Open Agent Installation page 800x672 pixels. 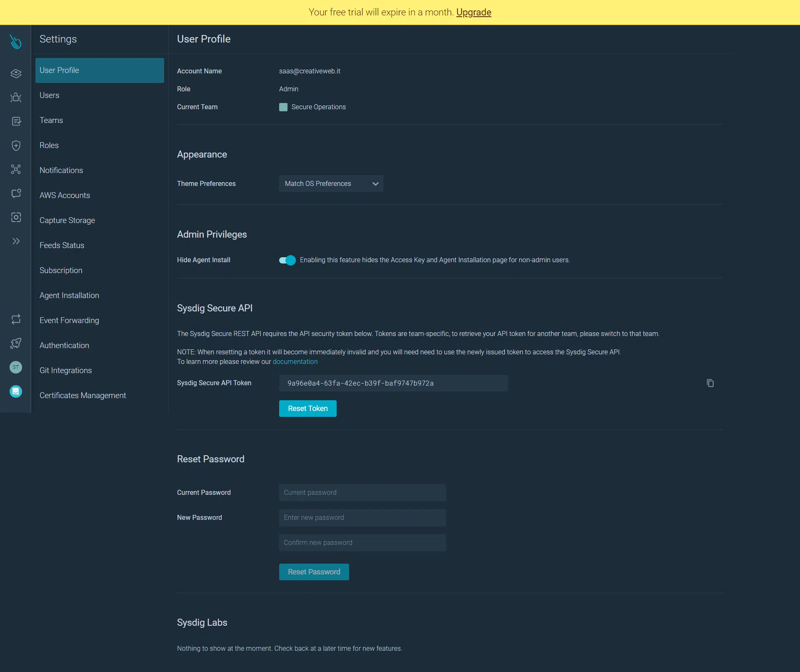(x=100, y=296)
